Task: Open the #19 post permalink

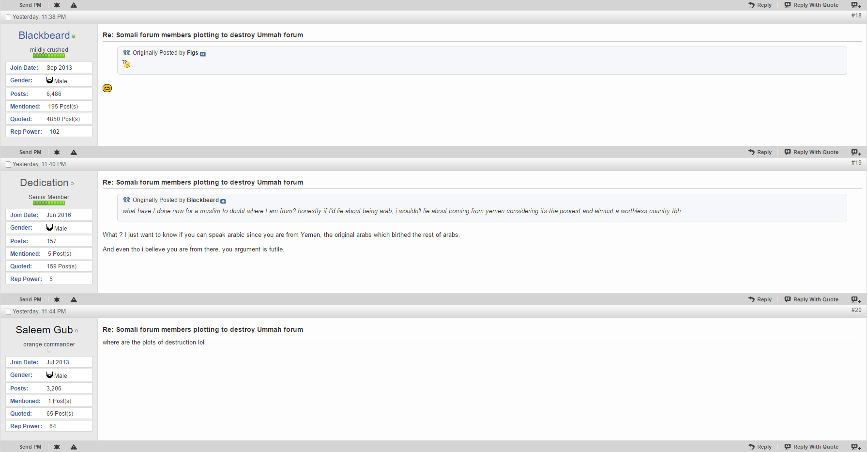Action: (856, 163)
